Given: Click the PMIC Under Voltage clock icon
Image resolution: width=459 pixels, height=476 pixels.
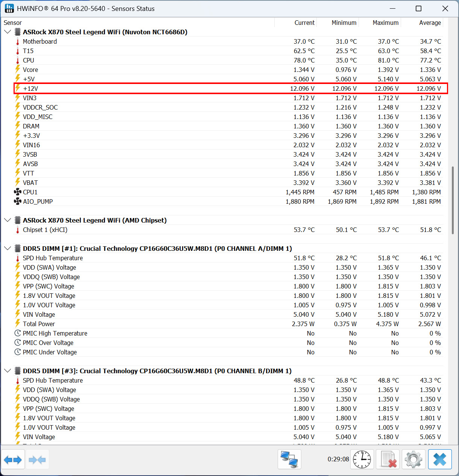Looking at the screenshot, I should [18, 352].
